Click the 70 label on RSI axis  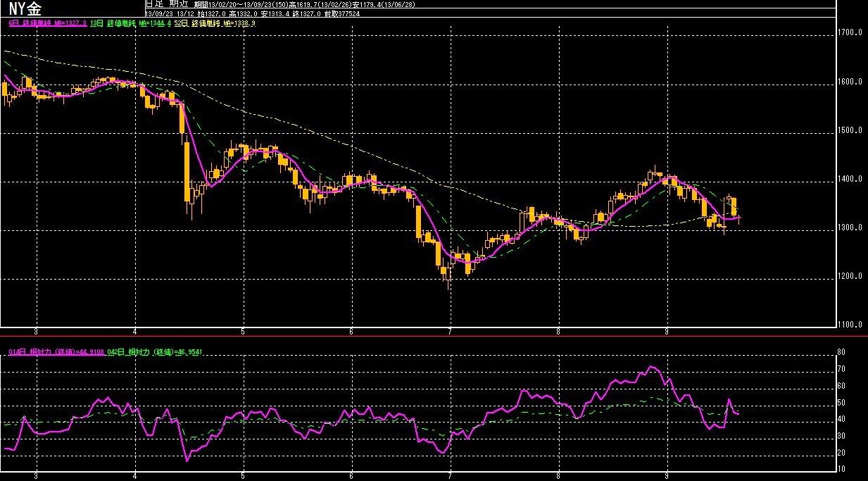841,369
